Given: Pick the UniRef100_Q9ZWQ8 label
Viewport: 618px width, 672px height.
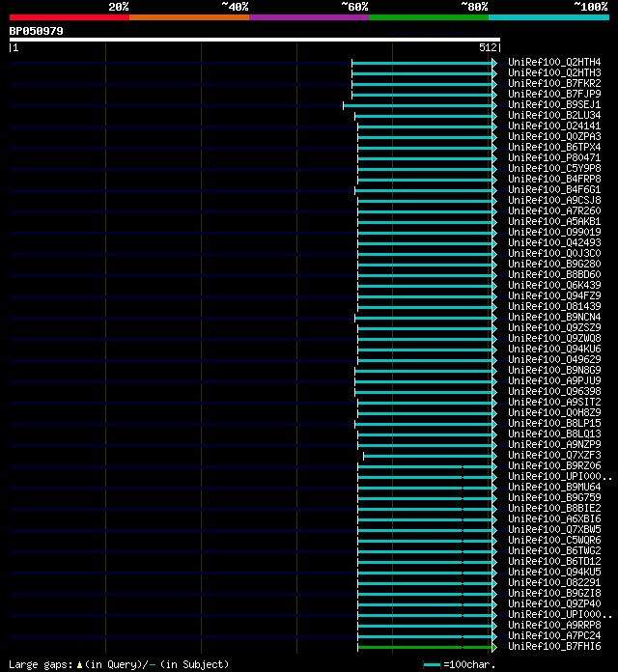Looking at the screenshot, I should [x=554, y=338].
